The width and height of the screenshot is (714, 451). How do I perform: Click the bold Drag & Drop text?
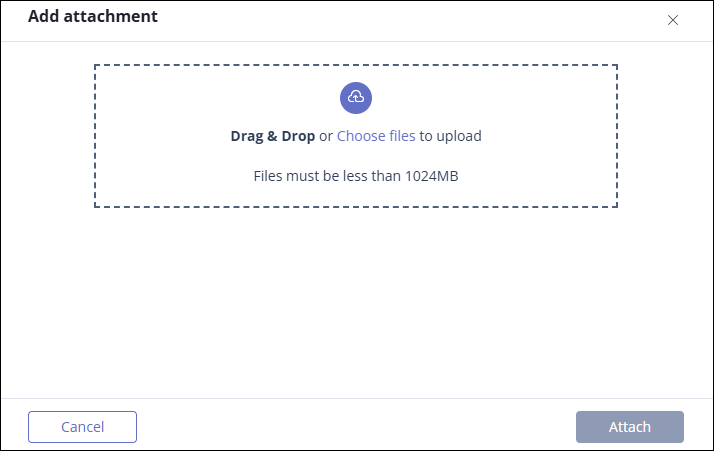click(x=273, y=136)
